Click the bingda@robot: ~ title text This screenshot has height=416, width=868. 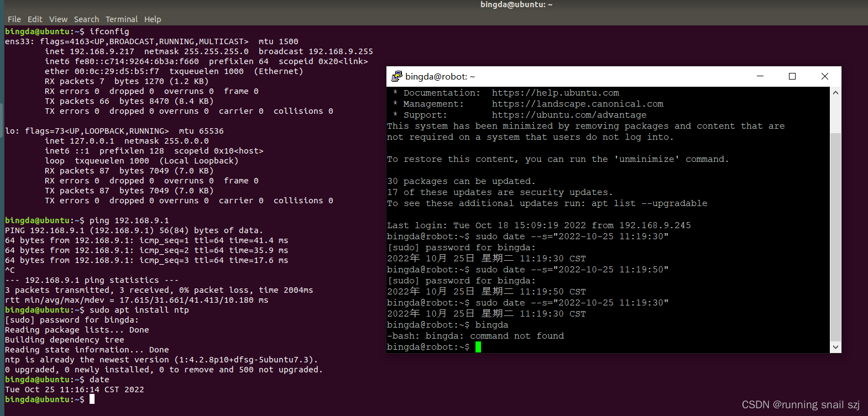click(x=440, y=76)
